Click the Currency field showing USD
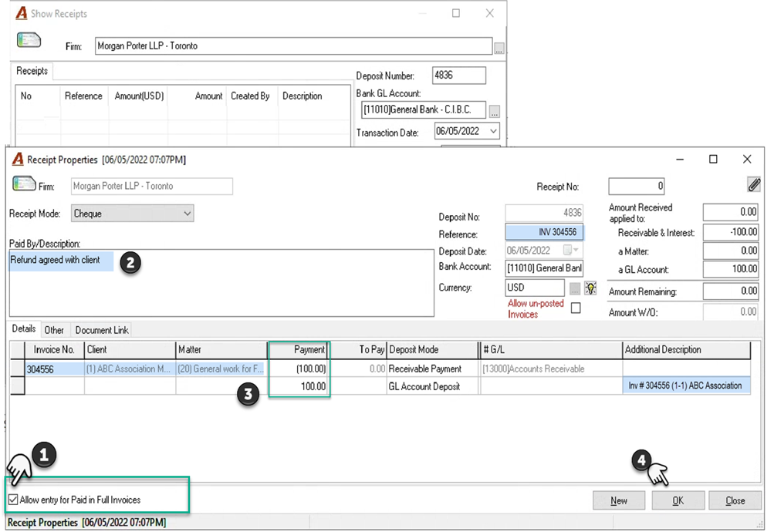774x532 pixels. (x=535, y=288)
